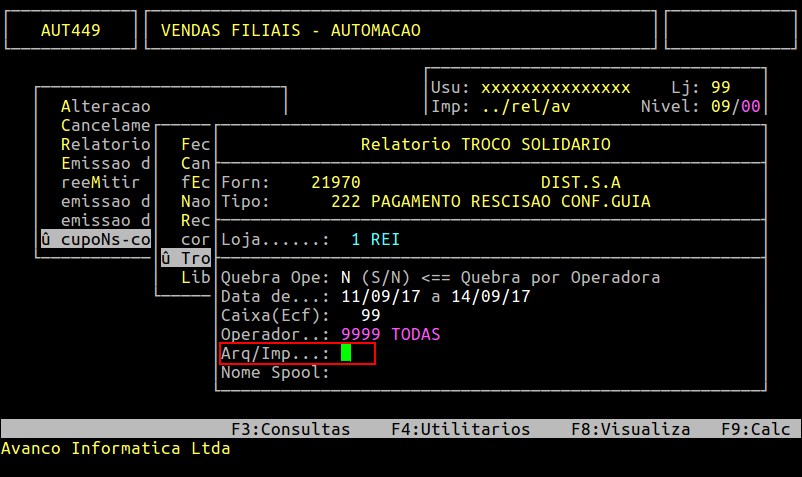Choose the Lib submenu entry

(195, 277)
